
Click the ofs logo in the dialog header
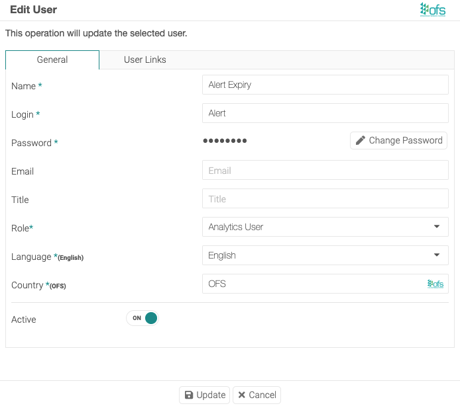(433, 9)
